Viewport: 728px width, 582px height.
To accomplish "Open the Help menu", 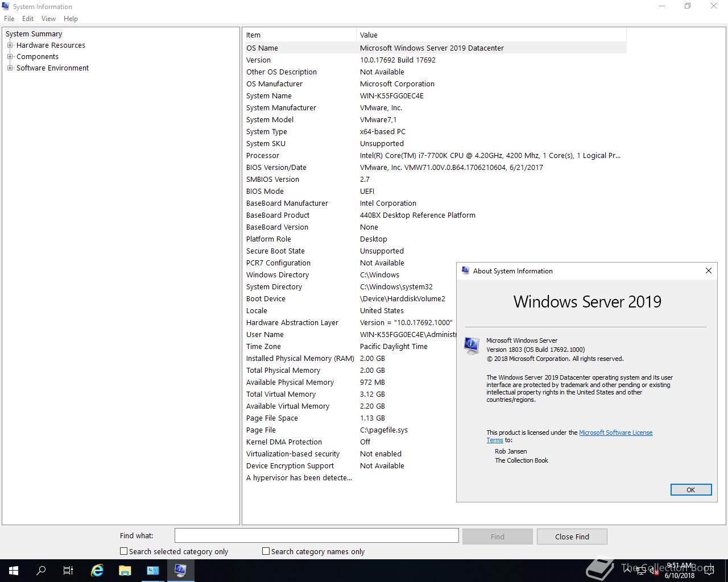I will pyautogui.click(x=71, y=18).
